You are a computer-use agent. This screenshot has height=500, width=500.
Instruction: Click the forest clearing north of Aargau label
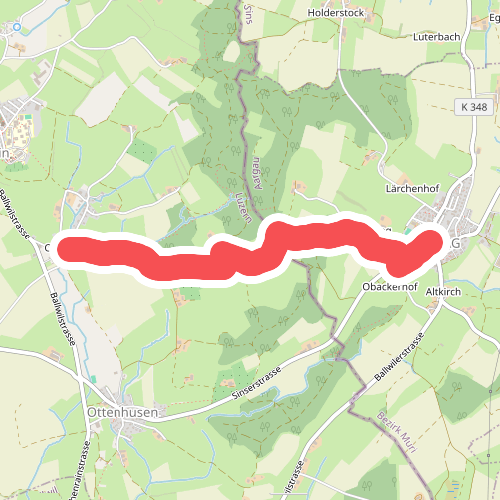[x=231, y=52]
